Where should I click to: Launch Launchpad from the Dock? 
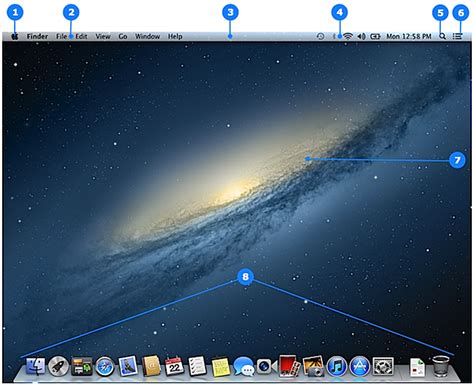(58, 366)
